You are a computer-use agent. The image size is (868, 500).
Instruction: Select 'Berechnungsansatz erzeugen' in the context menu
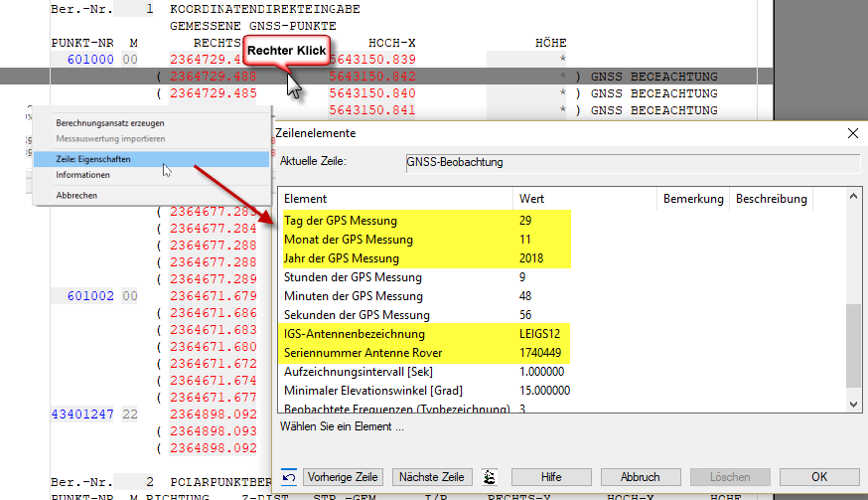click(109, 123)
